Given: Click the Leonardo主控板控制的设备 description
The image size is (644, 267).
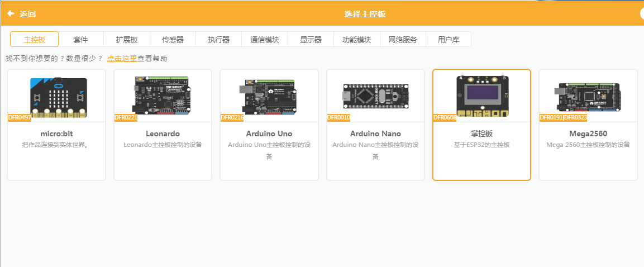Looking at the screenshot, I should (x=163, y=145).
